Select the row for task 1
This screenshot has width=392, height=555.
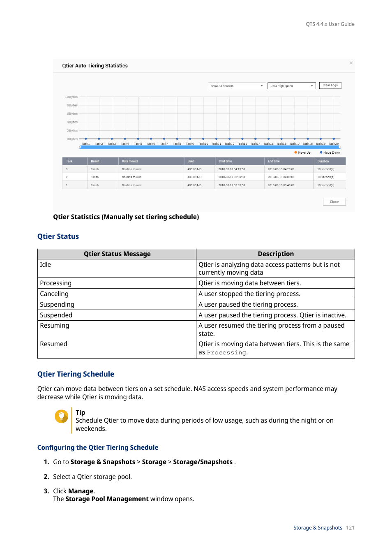pos(204,185)
